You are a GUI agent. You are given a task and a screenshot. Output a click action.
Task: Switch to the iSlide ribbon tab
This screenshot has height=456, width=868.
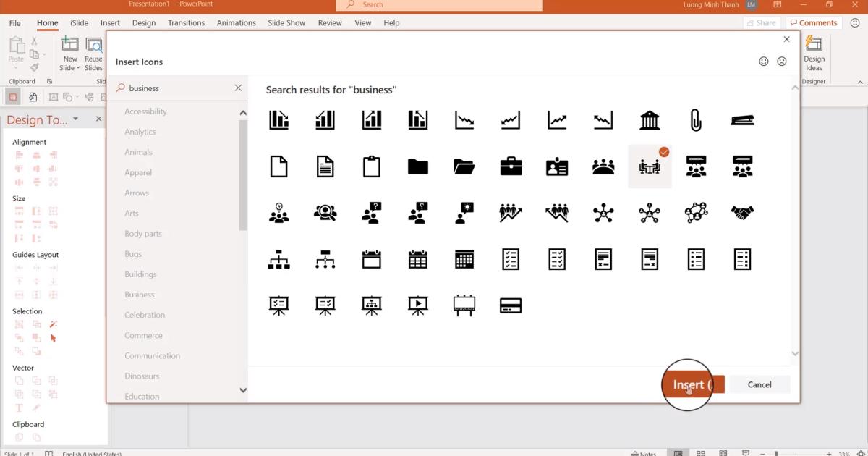pos(78,22)
